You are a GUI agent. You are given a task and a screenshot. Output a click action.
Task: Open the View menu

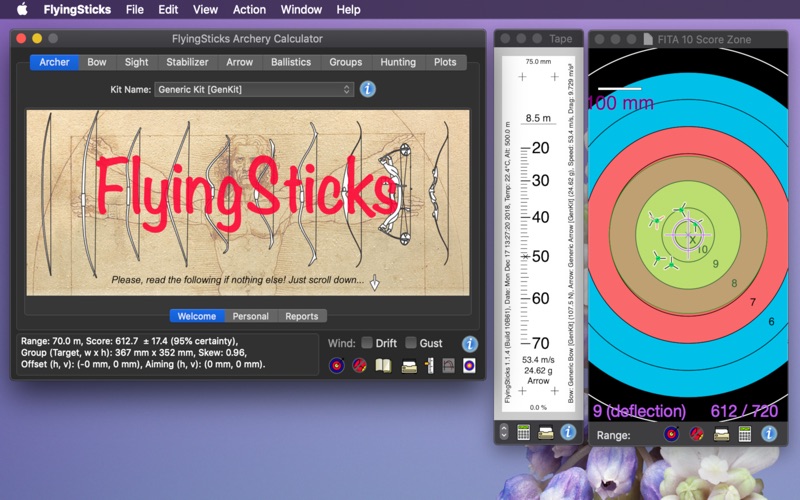click(206, 10)
